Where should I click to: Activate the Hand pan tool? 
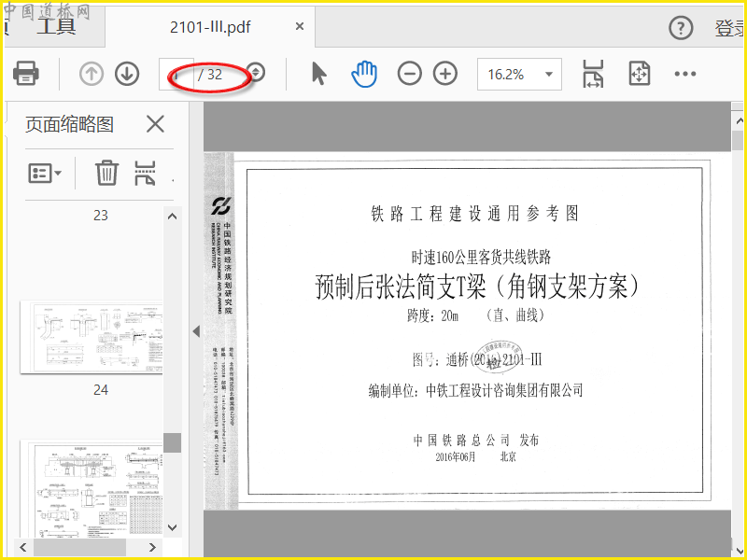point(364,74)
